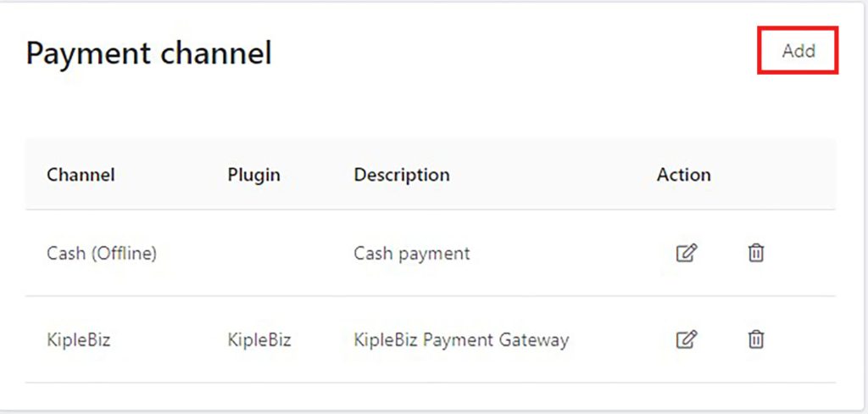Click the Payment channel page heading

tap(149, 53)
